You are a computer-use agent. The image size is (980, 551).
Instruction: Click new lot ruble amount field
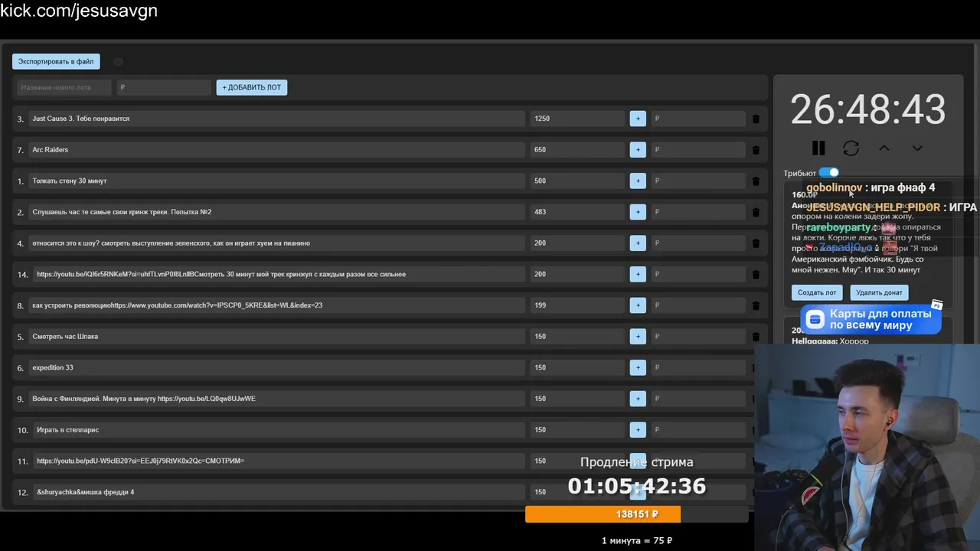click(x=164, y=87)
